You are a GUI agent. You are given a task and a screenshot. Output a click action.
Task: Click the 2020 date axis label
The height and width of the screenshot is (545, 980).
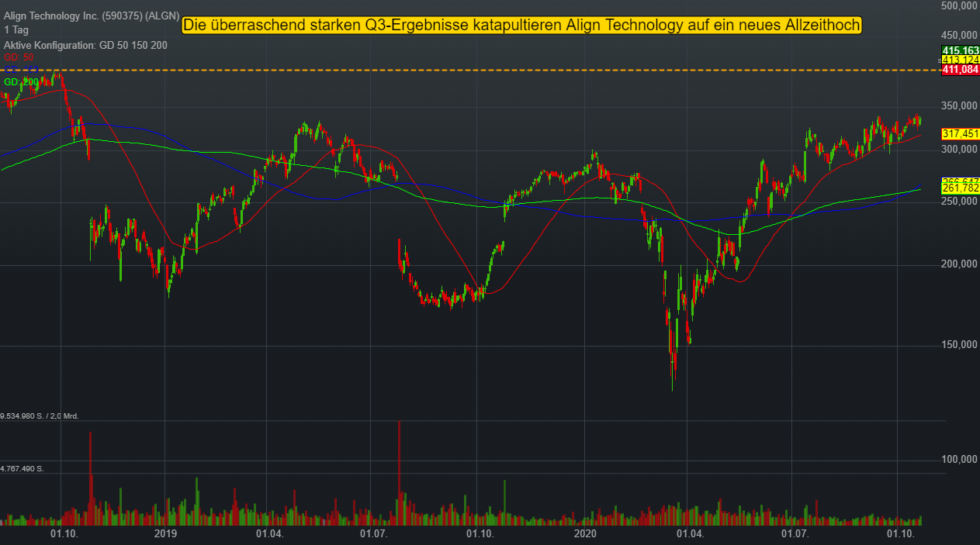(584, 534)
